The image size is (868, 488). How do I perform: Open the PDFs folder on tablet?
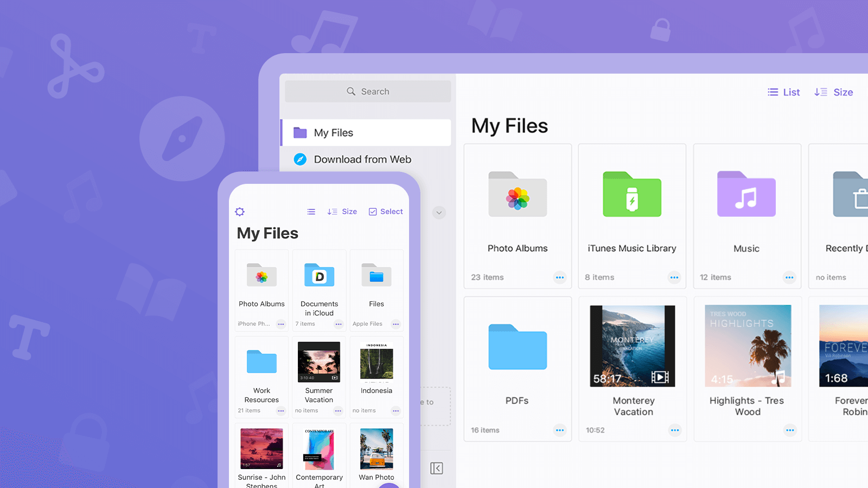click(518, 347)
